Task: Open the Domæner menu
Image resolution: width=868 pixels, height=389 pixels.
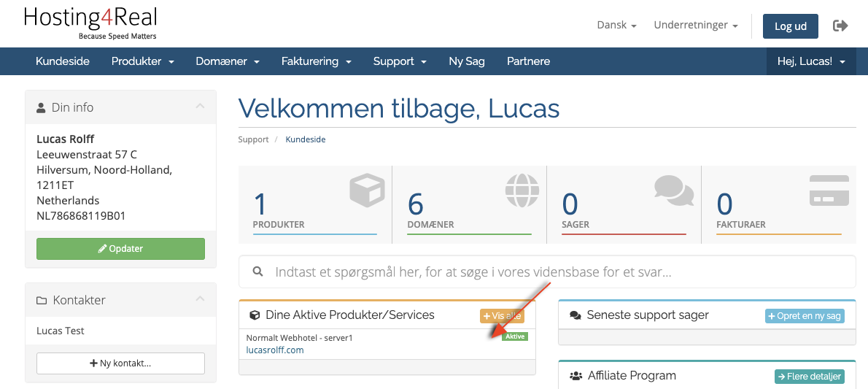Action: pos(228,61)
